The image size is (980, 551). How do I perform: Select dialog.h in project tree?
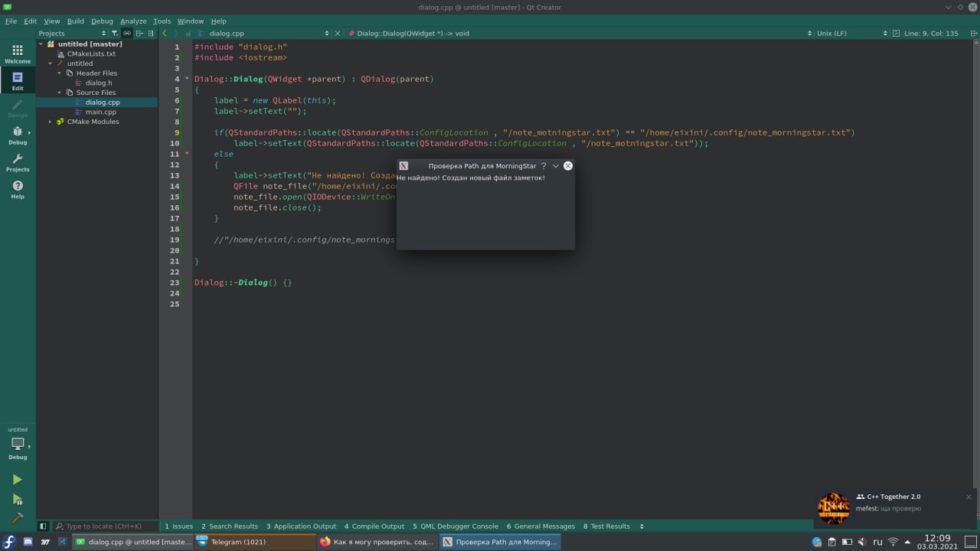(x=99, y=83)
